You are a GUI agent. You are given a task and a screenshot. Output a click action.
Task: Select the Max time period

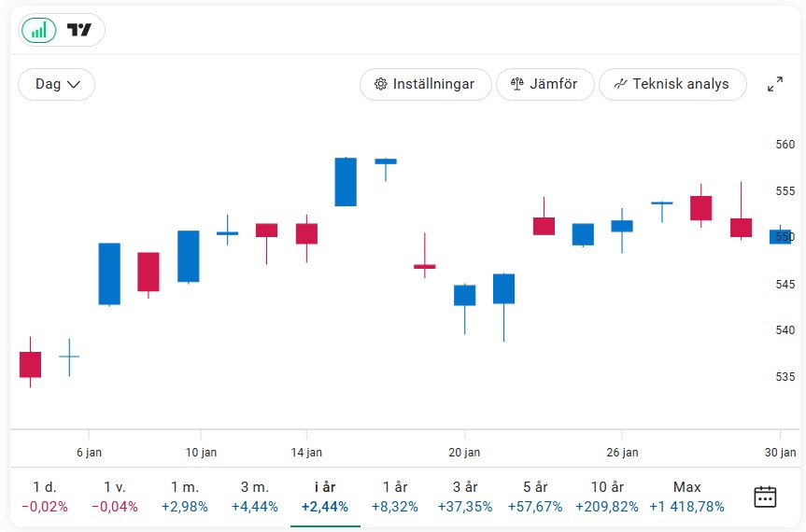point(686,497)
